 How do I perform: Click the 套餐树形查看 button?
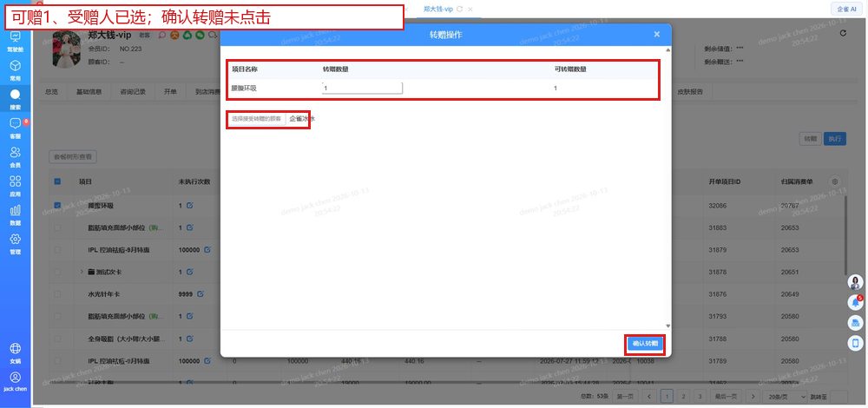73,157
